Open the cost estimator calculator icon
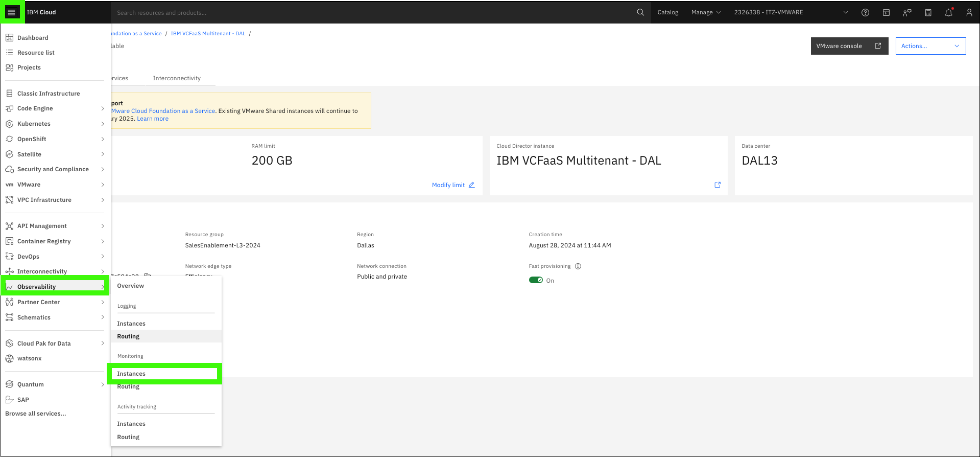The image size is (980, 457). [x=928, y=13]
